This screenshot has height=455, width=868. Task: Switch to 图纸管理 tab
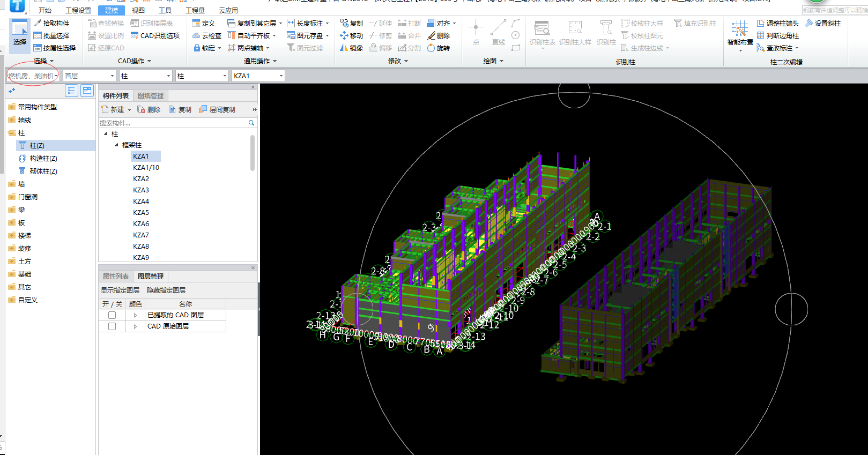(151, 95)
